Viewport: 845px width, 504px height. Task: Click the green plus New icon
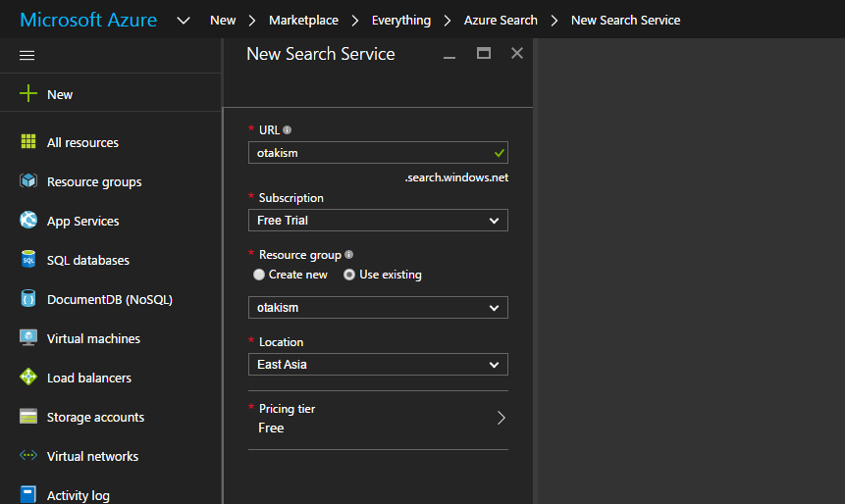point(28,94)
